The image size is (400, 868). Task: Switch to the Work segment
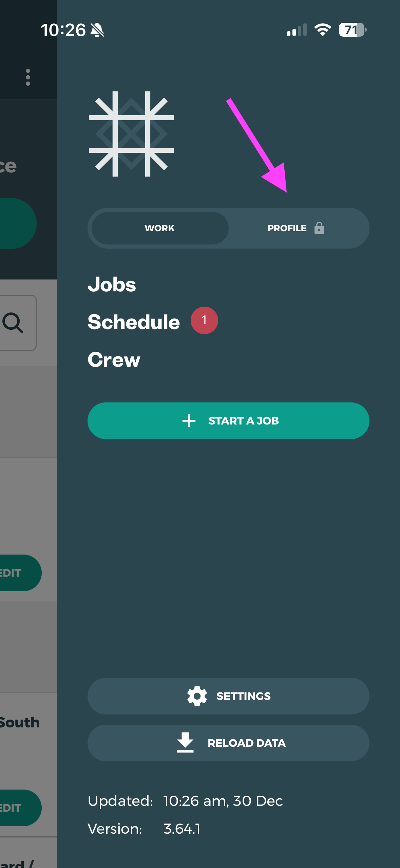[x=160, y=228]
